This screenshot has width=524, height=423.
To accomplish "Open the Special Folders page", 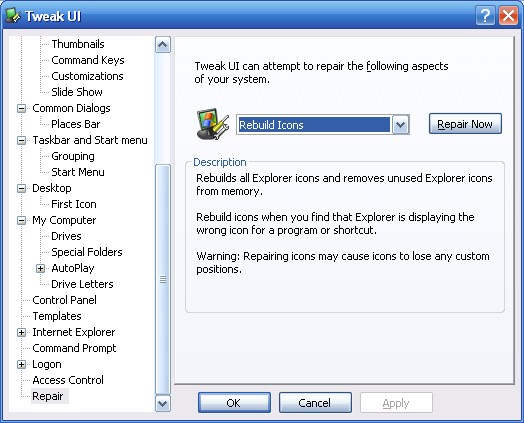I will (x=87, y=252).
